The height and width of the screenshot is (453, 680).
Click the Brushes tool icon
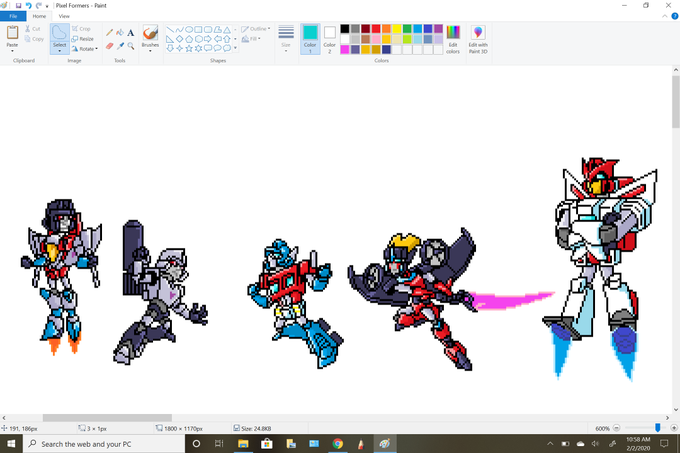tap(150, 33)
